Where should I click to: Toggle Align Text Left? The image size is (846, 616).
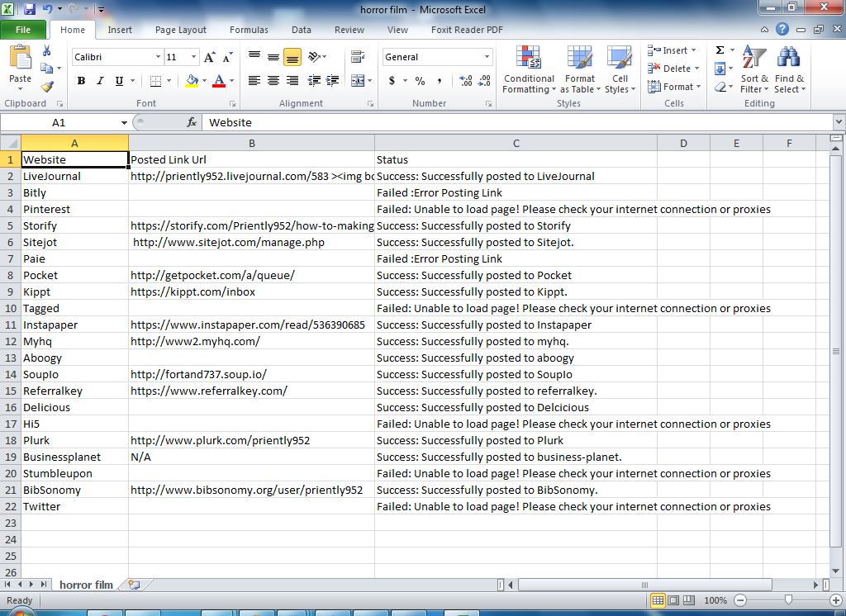[254, 80]
